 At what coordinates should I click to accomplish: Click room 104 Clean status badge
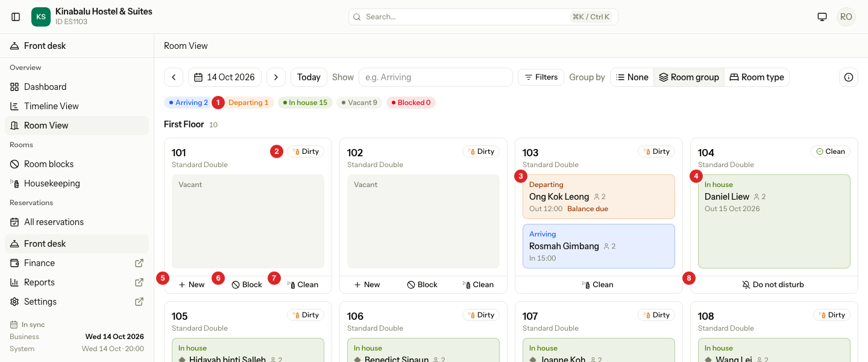click(x=831, y=151)
